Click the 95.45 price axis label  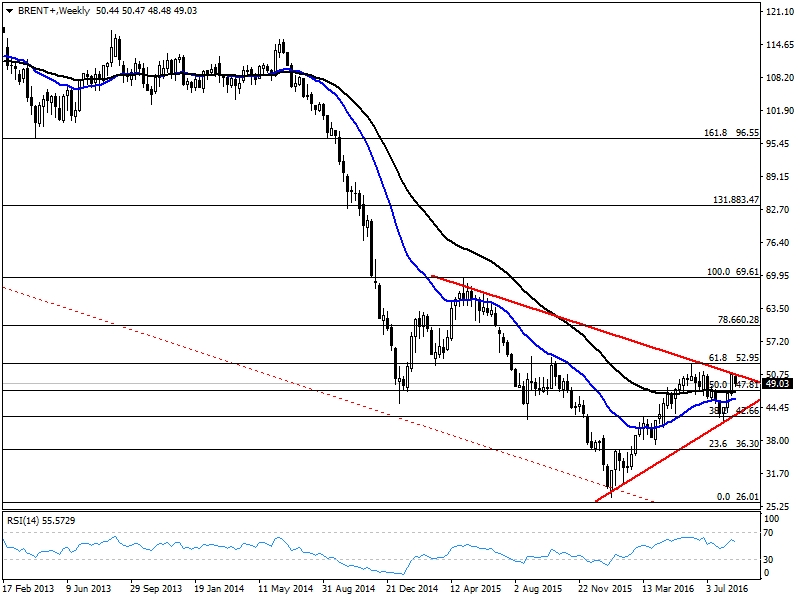(x=780, y=143)
